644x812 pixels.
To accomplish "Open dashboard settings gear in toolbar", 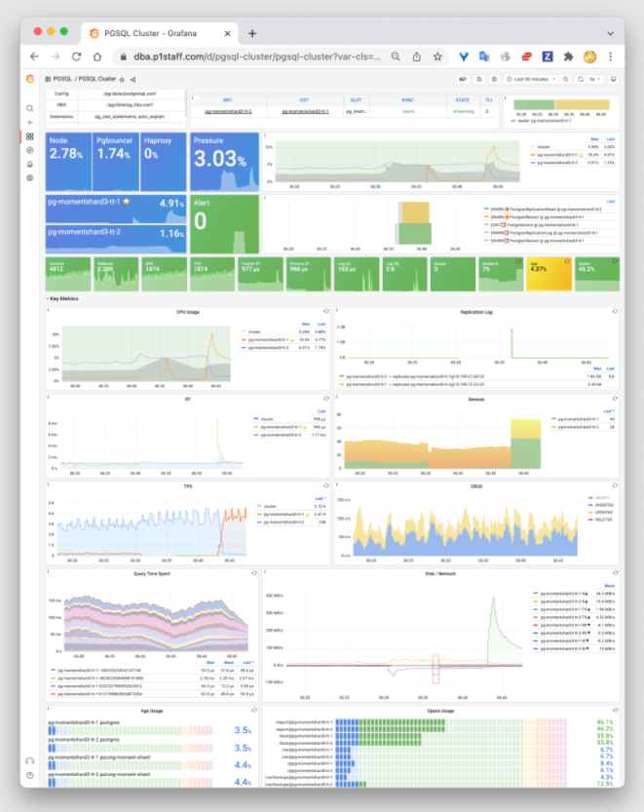I will tap(494, 79).
